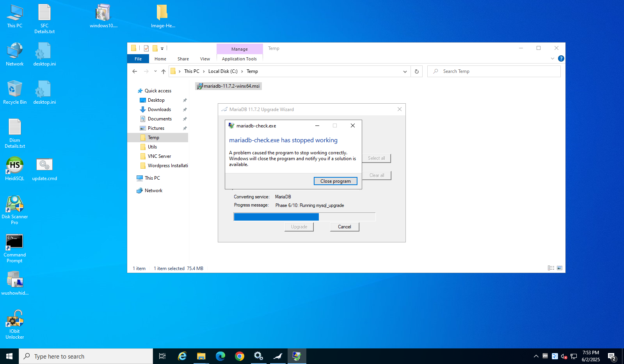The image size is (624, 364).
Task: Open the Share ribbon tab
Action: (183, 59)
